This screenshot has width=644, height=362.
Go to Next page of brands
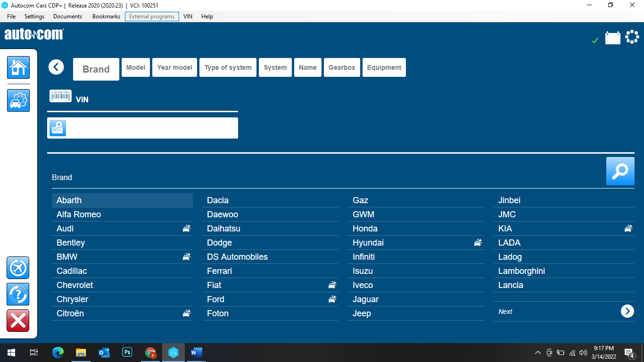(627, 311)
